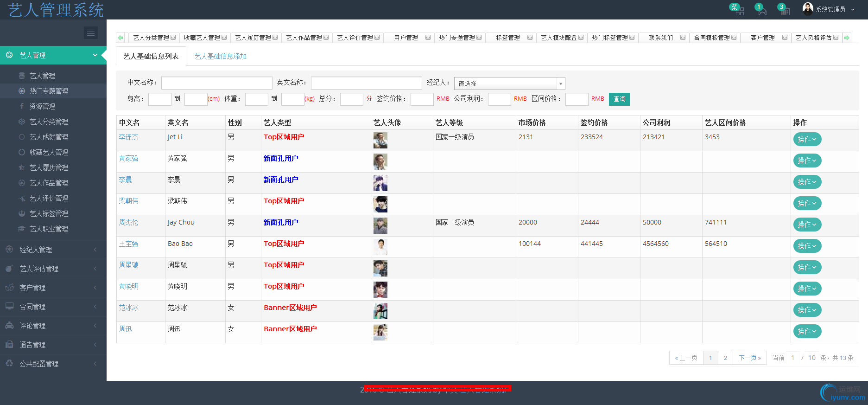Switch to the 艺人模块配置 tab
The height and width of the screenshot is (405, 868).
[x=558, y=38]
